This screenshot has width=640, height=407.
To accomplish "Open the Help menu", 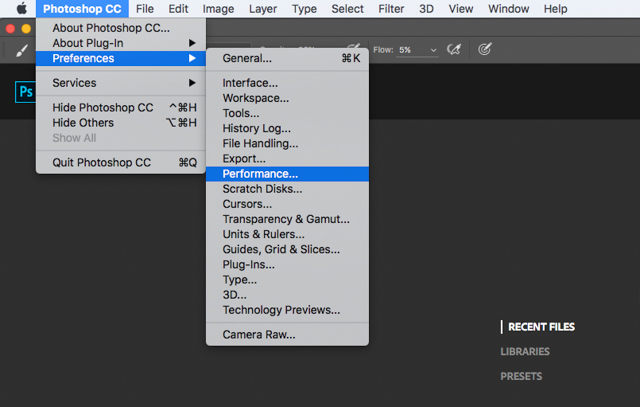I will 555,9.
